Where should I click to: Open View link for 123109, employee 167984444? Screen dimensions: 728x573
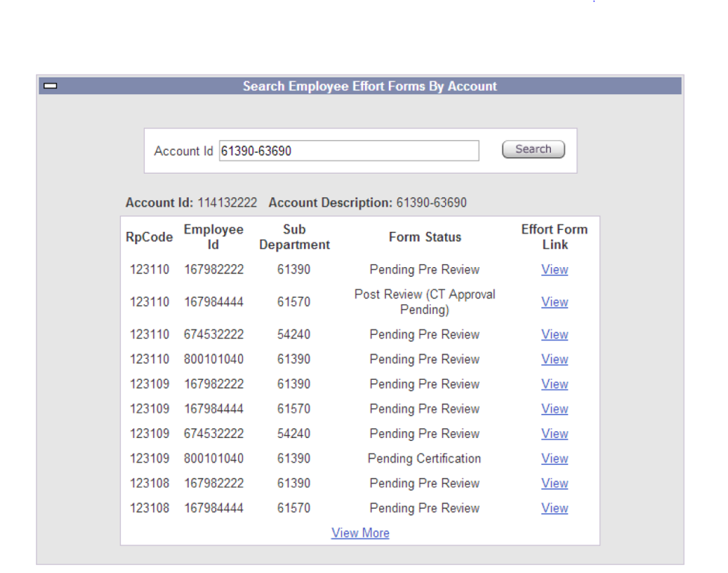(554, 409)
